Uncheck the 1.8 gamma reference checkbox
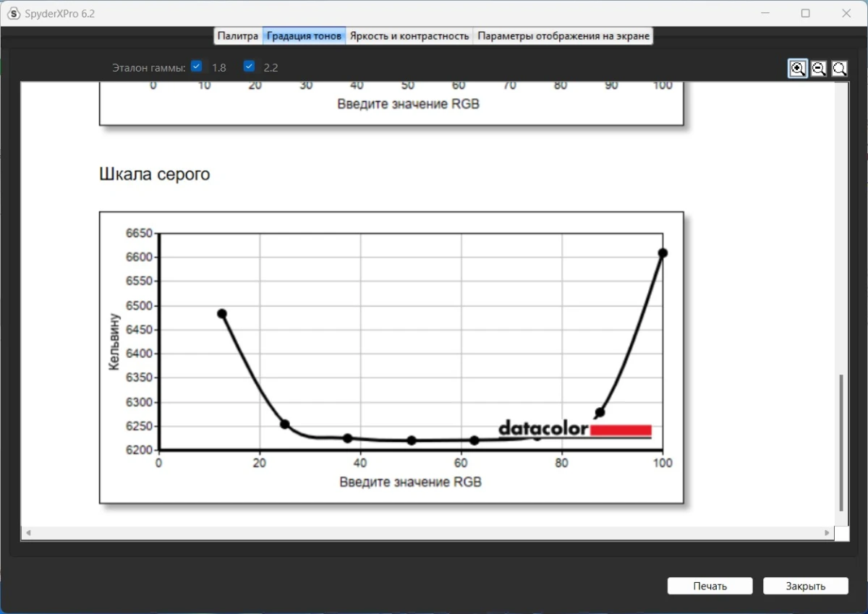 (197, 67)
